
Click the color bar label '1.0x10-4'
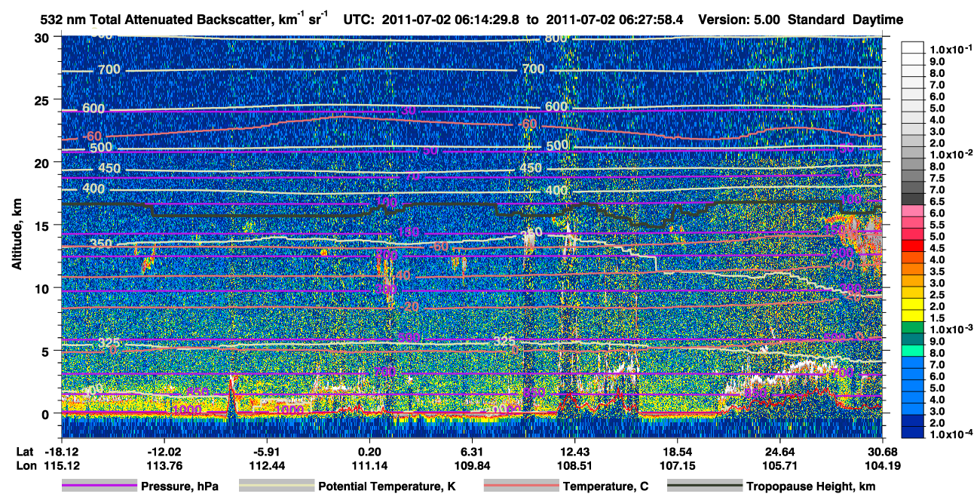[x=952, y=434]
